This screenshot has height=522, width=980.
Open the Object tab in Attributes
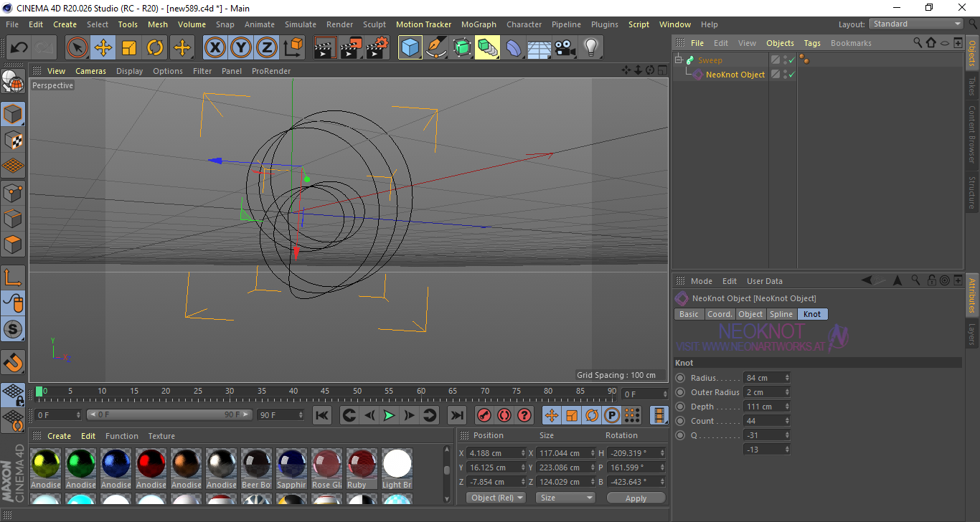click(x=751, y=314)
